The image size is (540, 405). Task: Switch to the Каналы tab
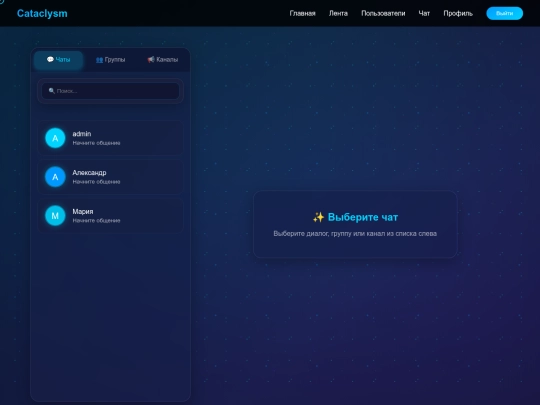click(x=163, y=60)
